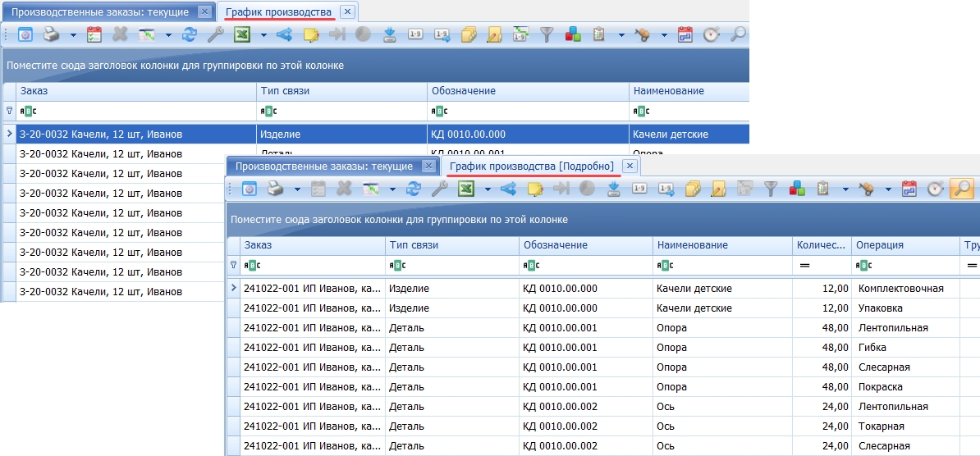Open Excel export dropdown arrow in back window
Image resolution: width=980 pixels, height=456 pixels.
tap(263, 35)
